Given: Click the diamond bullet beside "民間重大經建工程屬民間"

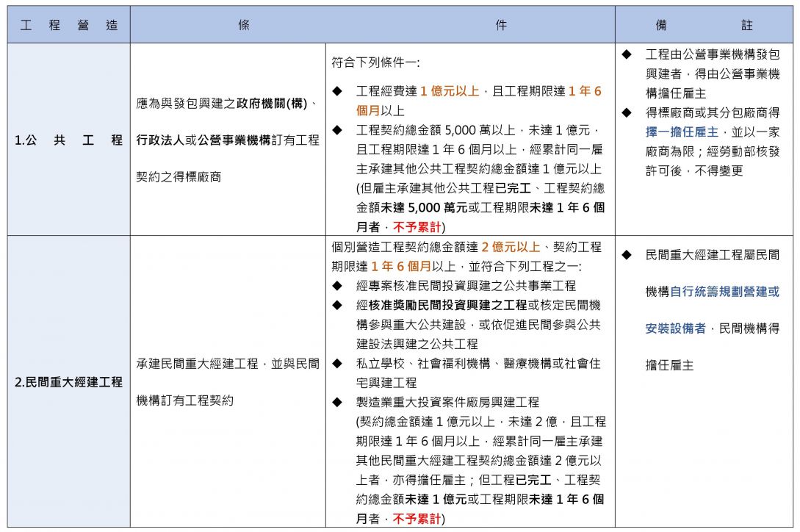Looking at the screenshot, I should tap(626, 255).
